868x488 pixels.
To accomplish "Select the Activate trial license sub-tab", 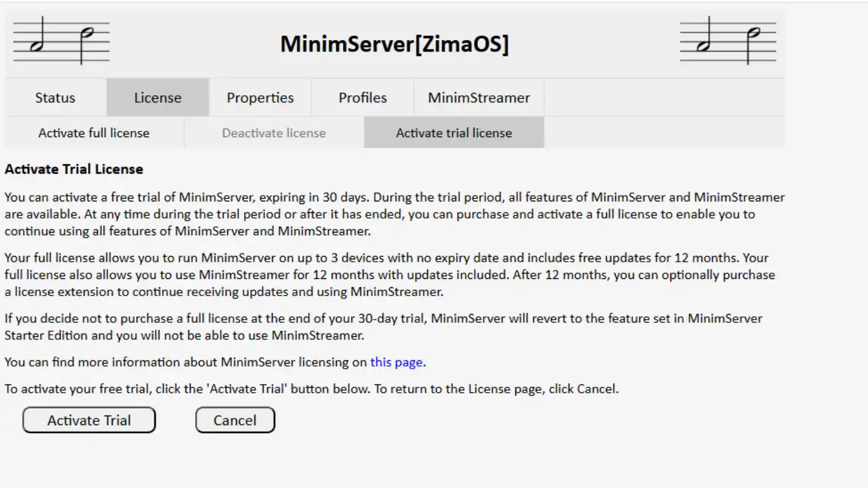I will pyautogui.click(x=454, y=133).
